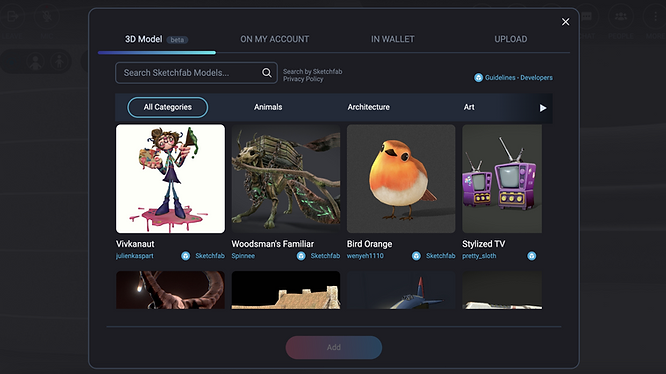Show more categories with right arrow

point(542,108)
